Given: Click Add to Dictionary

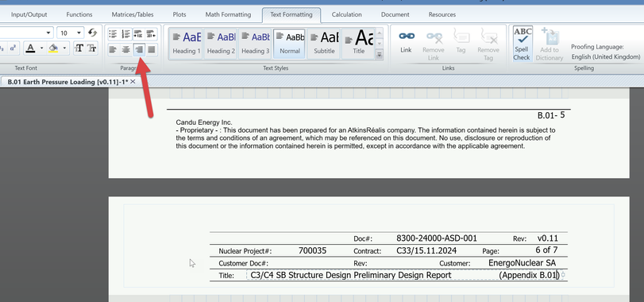Looking at the screenshot, I should (x=550, y=44).
